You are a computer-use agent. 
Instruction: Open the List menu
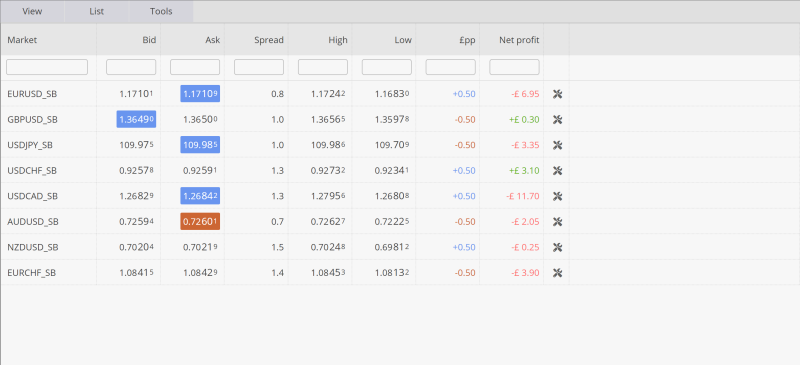click(96, 11)
